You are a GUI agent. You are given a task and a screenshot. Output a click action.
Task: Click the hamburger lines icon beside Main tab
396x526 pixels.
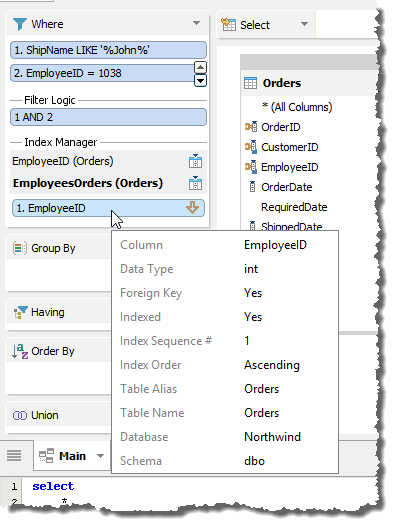[x=14, y=456]
